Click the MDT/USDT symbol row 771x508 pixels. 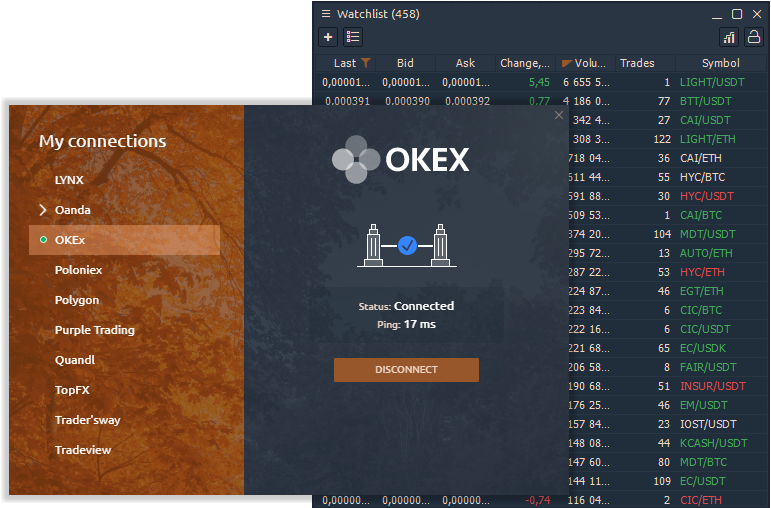coord(708,234)
